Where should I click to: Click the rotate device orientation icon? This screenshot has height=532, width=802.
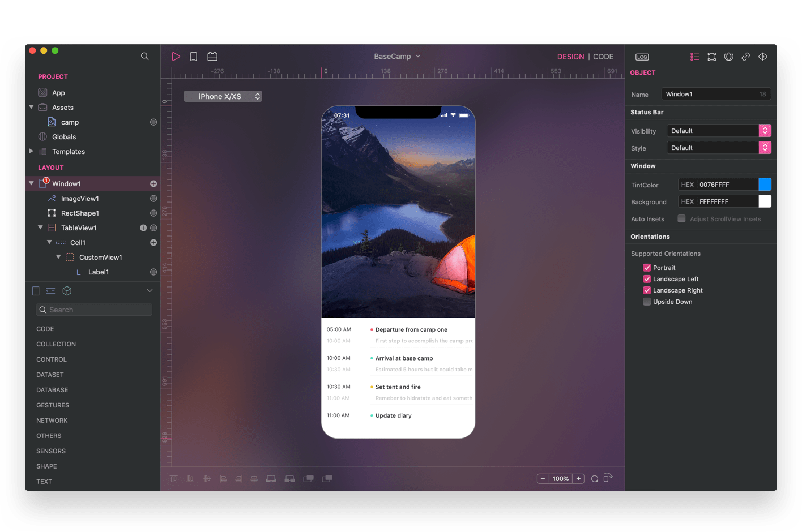tap(608, 478)
